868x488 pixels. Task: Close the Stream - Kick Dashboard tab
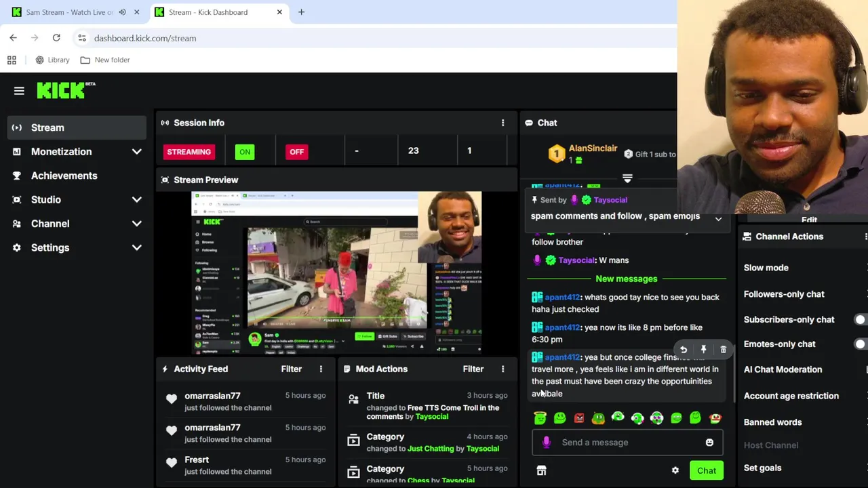point(279,12)
